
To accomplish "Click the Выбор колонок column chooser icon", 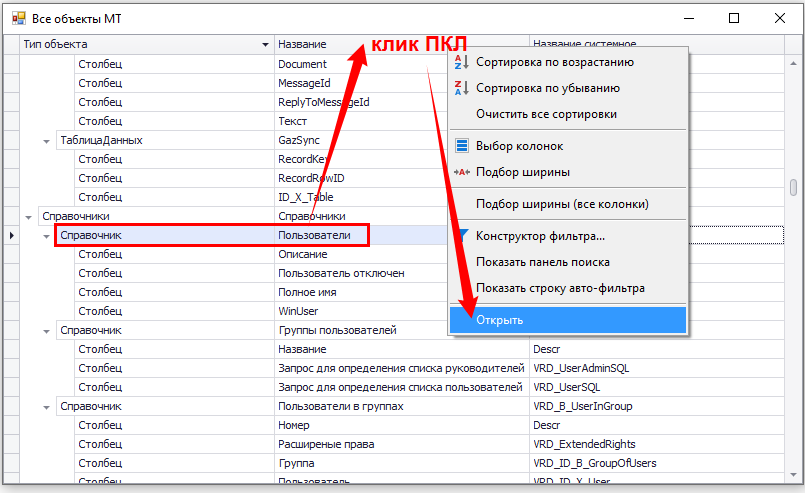I will pos(462,146).
